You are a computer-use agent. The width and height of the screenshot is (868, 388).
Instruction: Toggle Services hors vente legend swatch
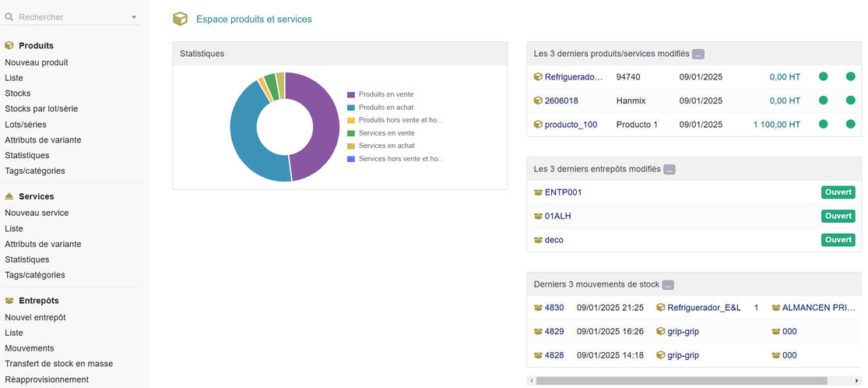click(x=350, y=159)
